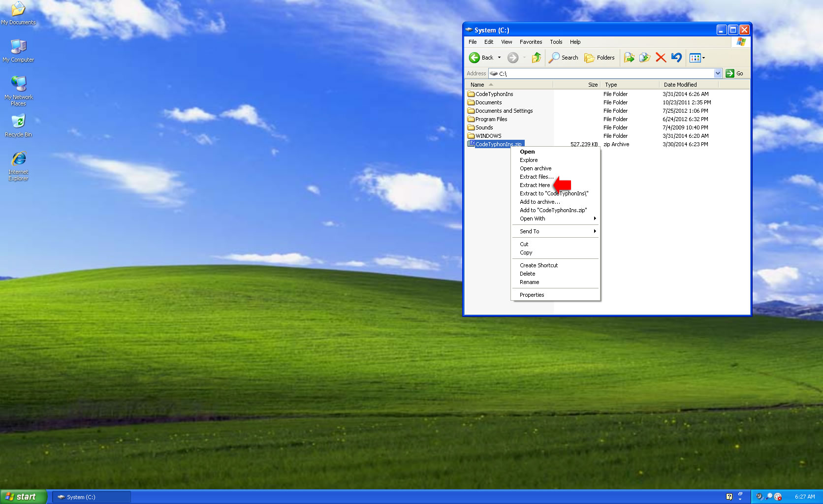823x504 pixels.
Task: Expand the Send To submenu
Action: point(556,231)
